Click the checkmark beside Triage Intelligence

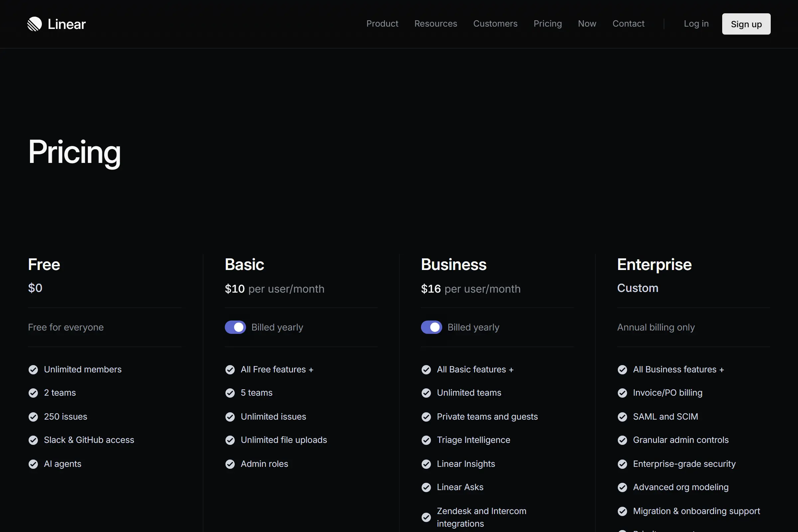[x=426, y=440]
